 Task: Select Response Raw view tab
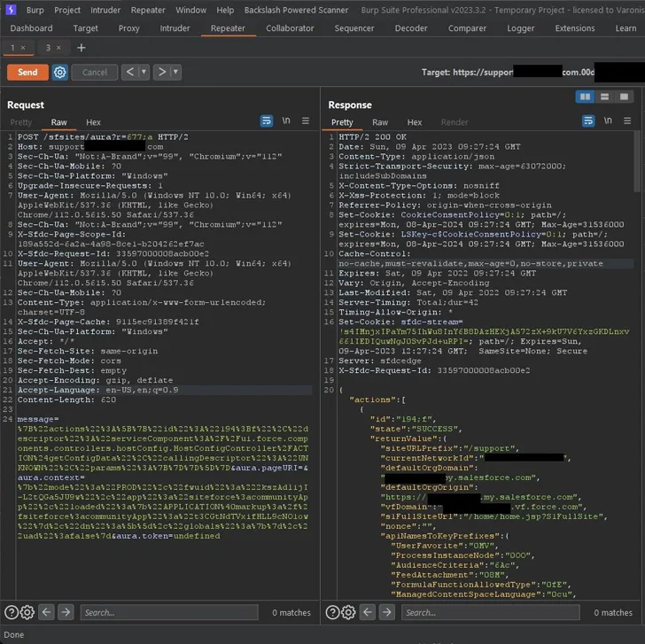pos(380,122)
